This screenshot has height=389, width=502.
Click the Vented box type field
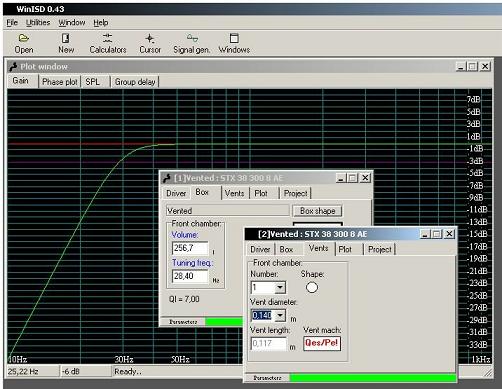(x=228, y=211)
